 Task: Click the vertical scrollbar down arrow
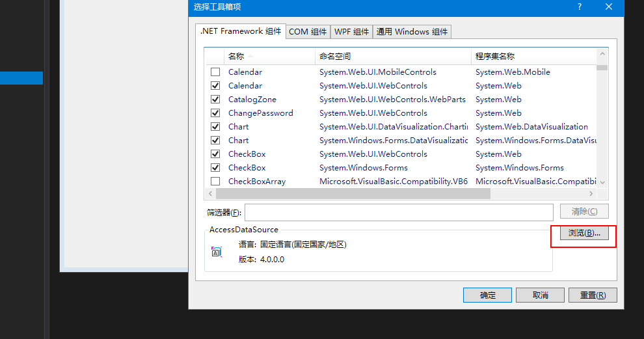pos(602,182)
